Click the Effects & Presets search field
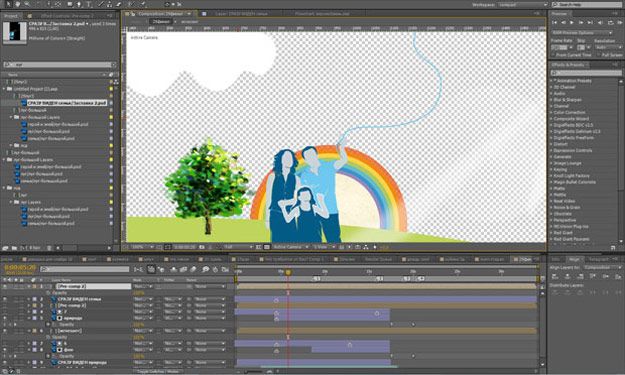 tap(586, 73)
